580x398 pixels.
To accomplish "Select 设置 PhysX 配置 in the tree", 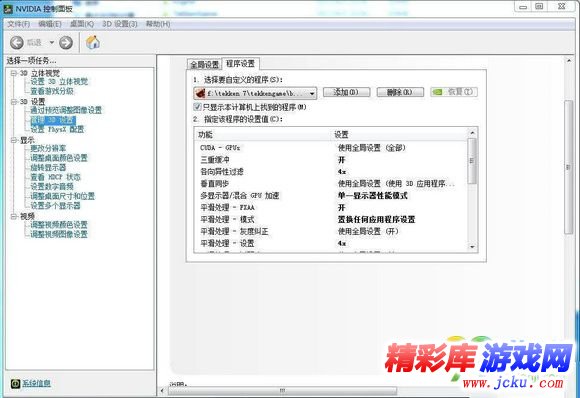I will click(57, 129).
